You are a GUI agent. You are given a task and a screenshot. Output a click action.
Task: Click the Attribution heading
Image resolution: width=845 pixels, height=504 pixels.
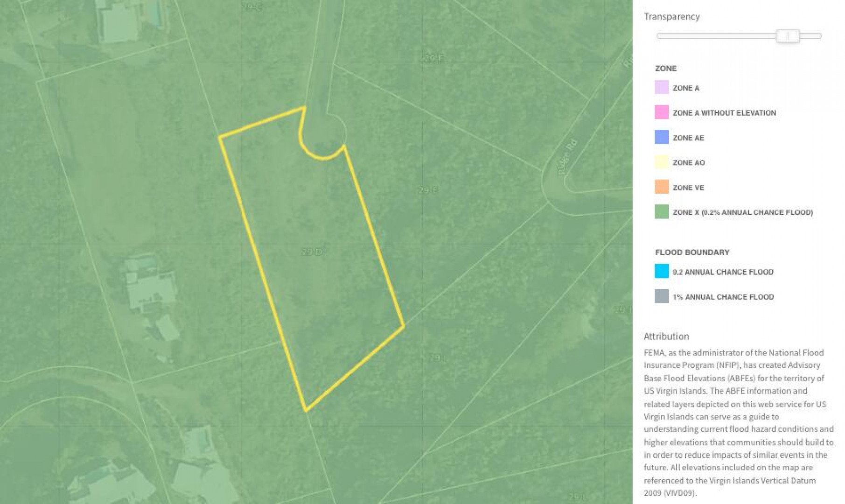[x=666, y=336]
